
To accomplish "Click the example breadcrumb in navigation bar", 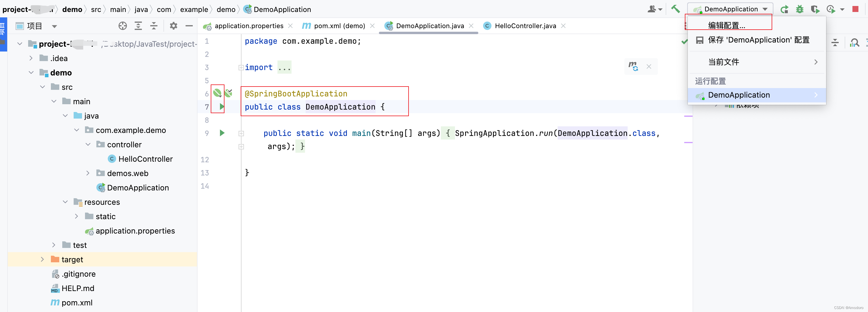I will tap(194, 10).
